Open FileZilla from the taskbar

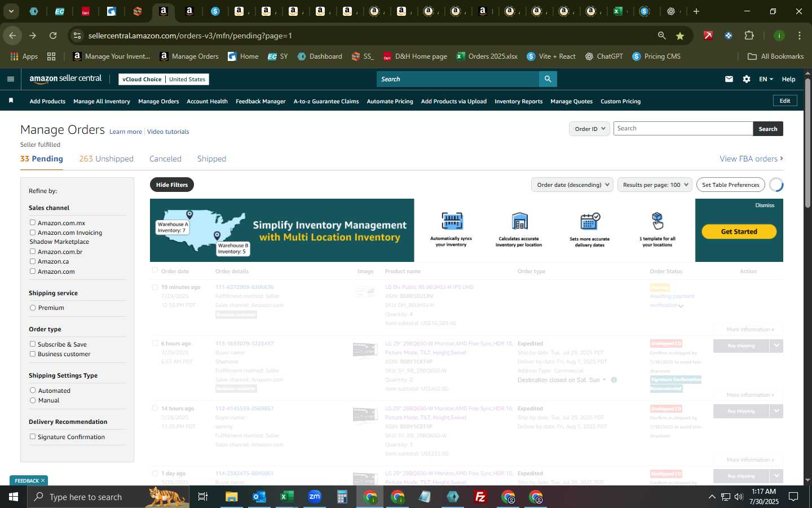coord(480,497)
